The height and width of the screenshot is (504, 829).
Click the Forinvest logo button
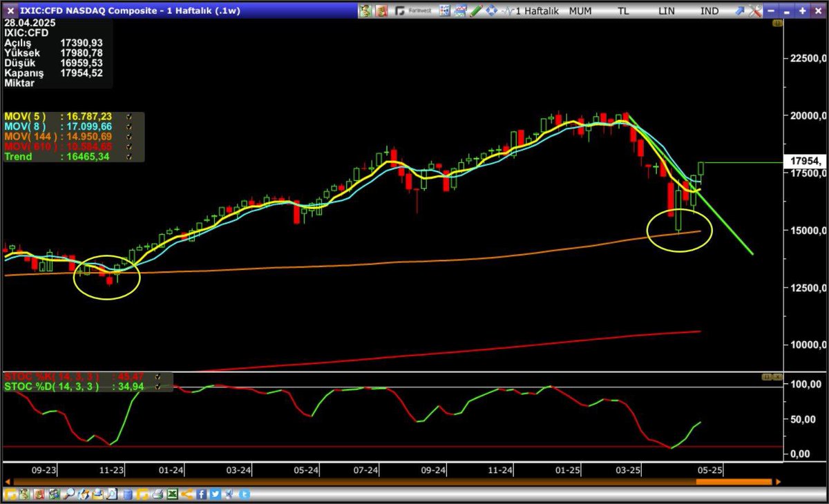click(x=413, y=10)
